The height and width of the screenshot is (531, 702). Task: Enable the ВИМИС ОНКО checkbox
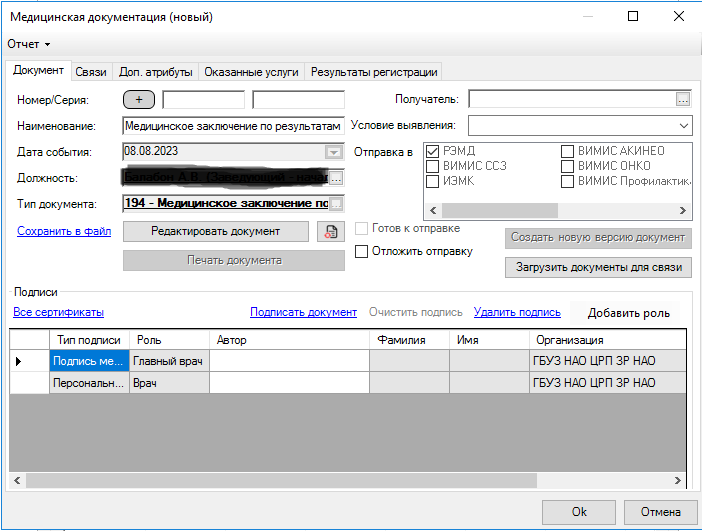pos(567,167)
